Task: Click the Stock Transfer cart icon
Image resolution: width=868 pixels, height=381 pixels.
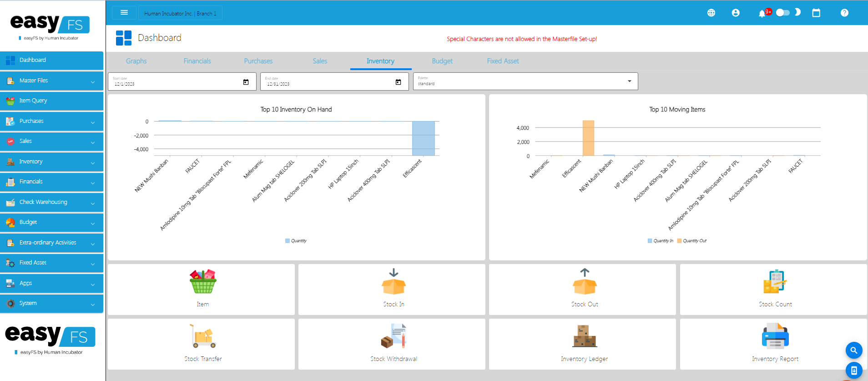Action: coord(203,336)
